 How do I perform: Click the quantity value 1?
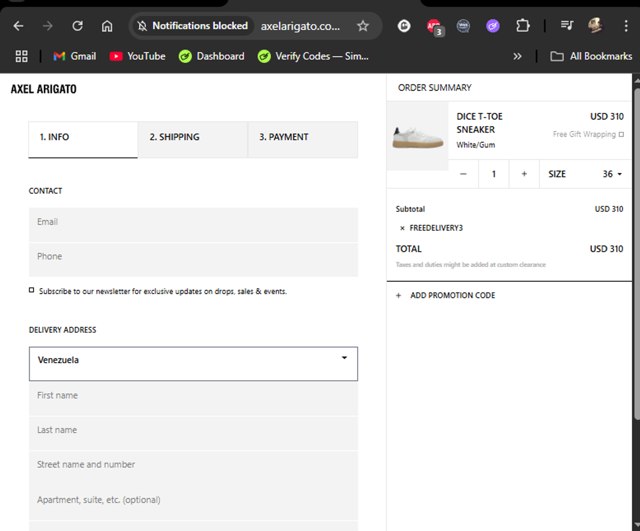coord(494,174)
